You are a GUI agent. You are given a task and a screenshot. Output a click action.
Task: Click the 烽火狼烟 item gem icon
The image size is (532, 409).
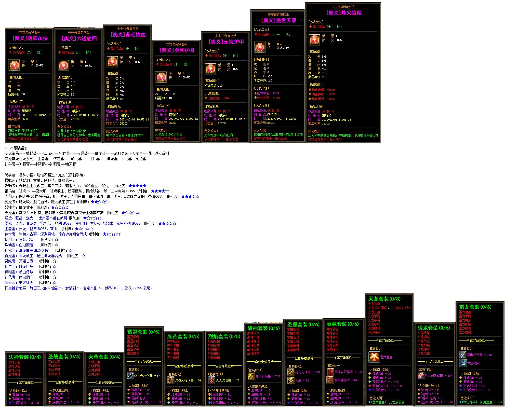314,40
